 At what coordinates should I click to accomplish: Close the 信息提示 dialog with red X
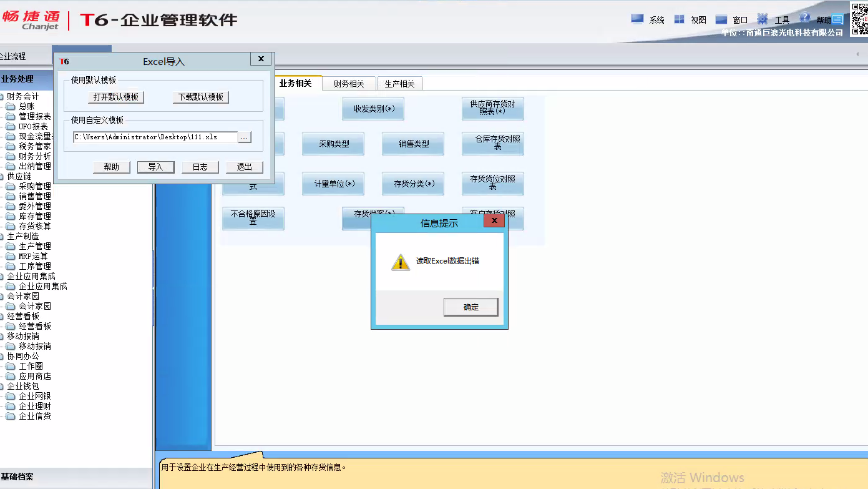(x=494, y=221)
